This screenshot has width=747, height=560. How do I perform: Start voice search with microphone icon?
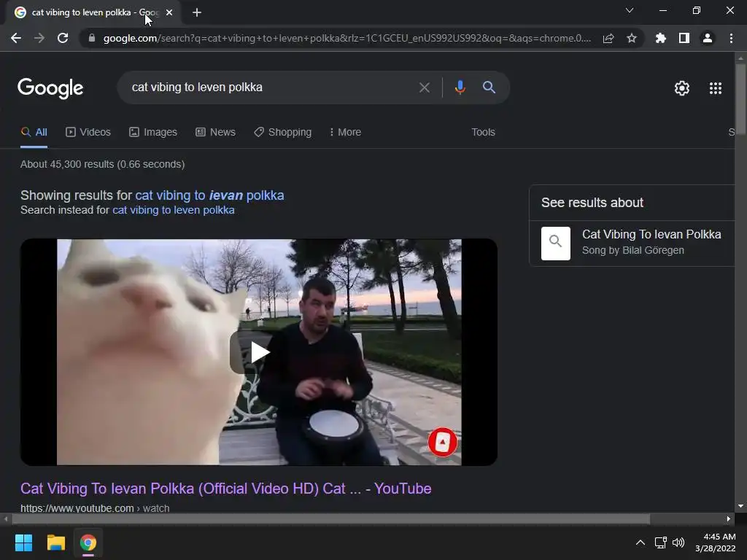pos(460,87)
